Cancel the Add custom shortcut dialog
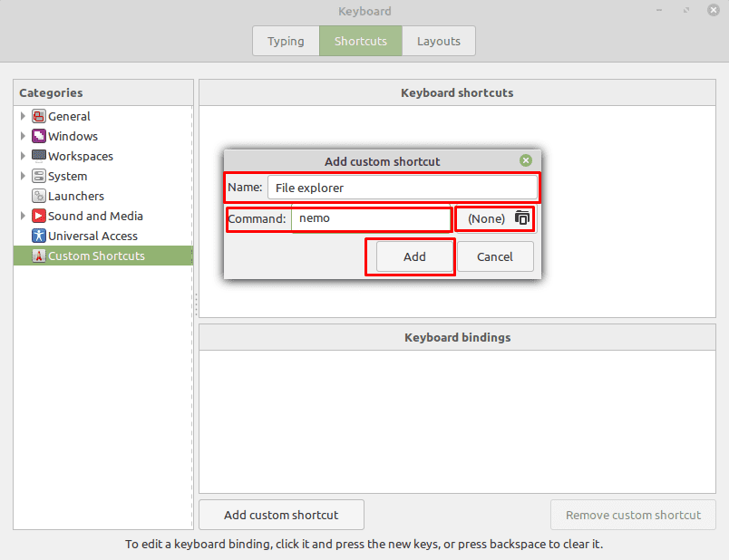 (495, 256)
